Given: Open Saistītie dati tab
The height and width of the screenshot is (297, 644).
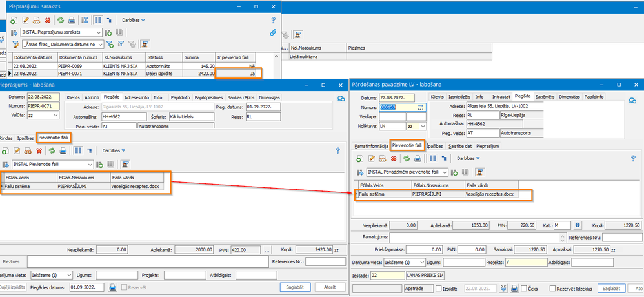Looking at the screenshot, I should [x=460, y=146].
